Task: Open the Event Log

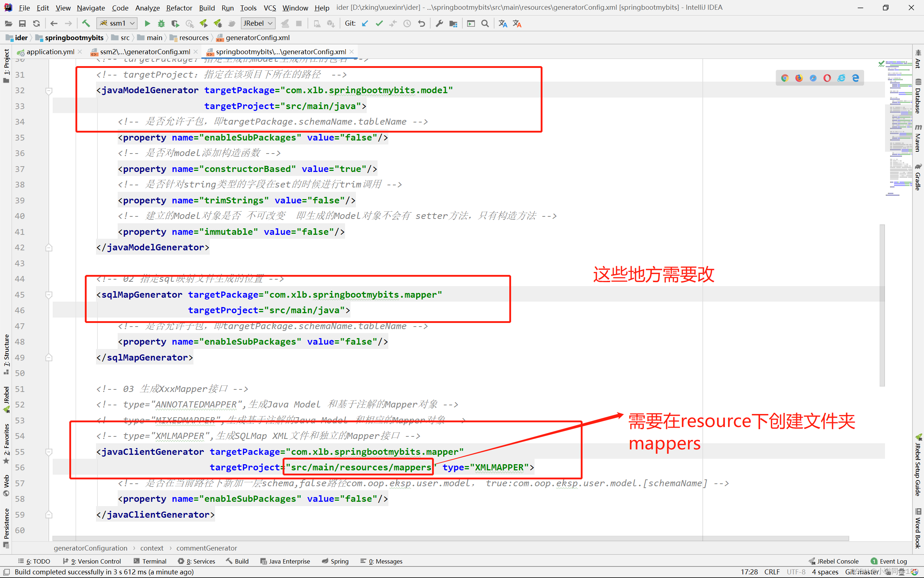Action: click(x=889, y=561)
